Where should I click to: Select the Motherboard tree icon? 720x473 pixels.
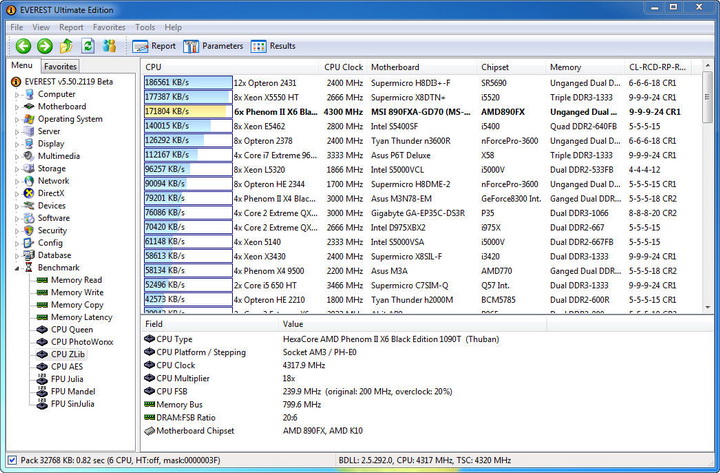29,107
